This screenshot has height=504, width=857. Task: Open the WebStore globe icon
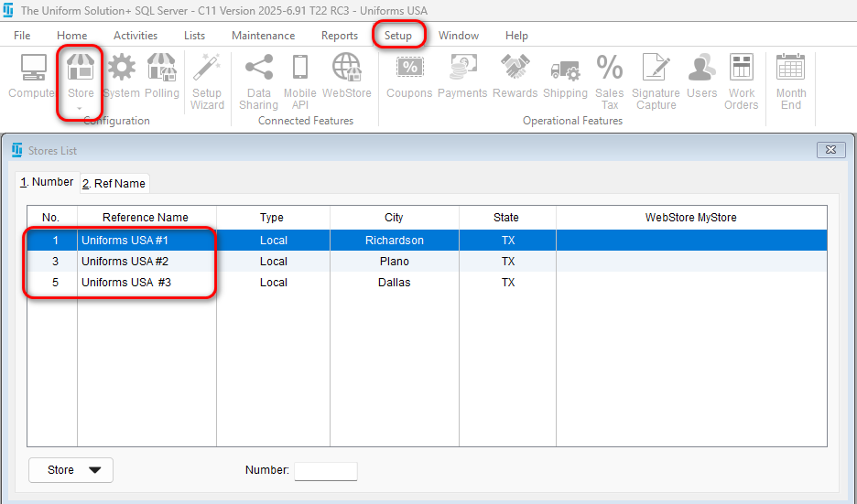tap(346, 70)
